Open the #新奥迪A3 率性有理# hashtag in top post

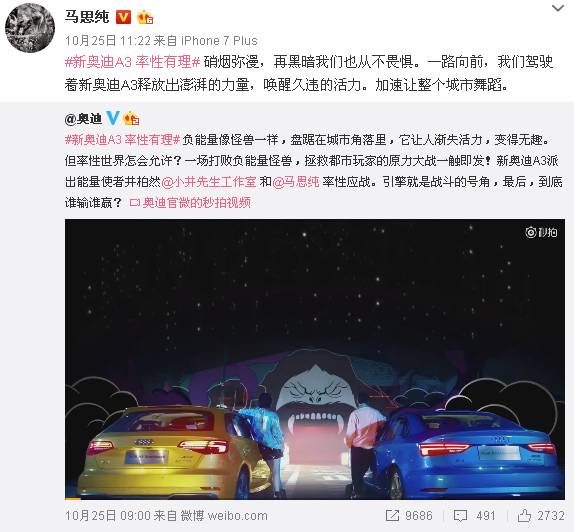132,62
